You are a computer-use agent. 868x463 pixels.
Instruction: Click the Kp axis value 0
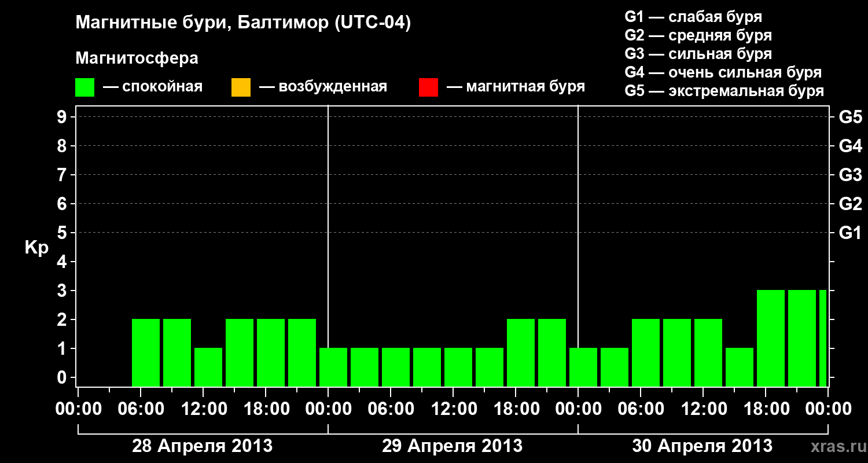click(63, 377)
